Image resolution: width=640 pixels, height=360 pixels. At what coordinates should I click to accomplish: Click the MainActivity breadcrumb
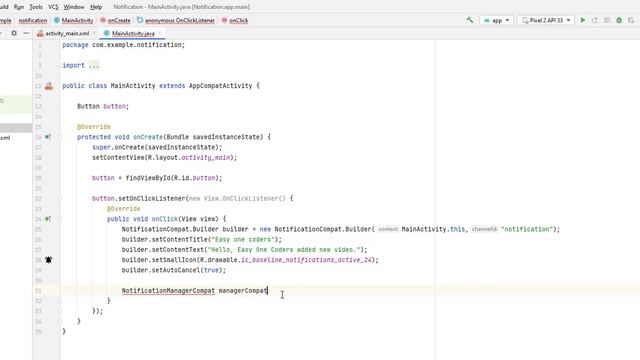point(77,20)
